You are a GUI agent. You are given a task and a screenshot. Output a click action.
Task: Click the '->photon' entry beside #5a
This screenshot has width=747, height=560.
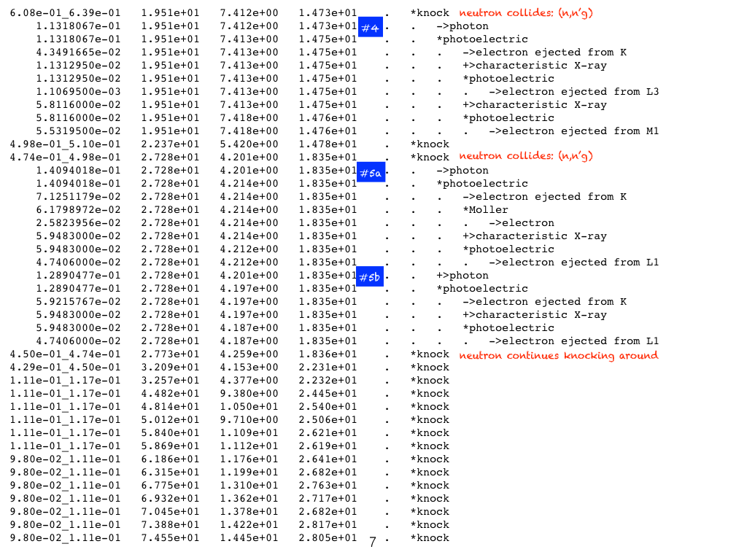(x=462, y=171)
